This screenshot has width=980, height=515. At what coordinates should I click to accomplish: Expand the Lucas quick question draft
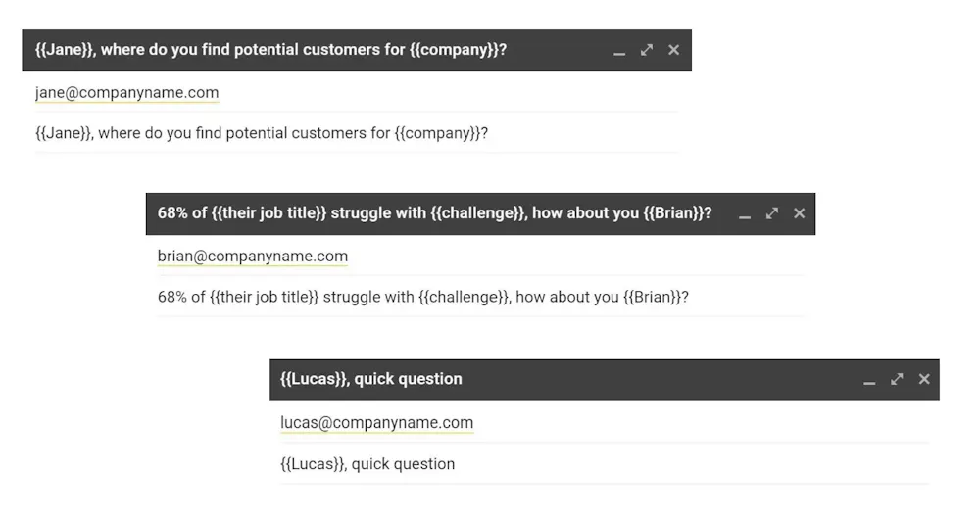[x=897, y=379]
